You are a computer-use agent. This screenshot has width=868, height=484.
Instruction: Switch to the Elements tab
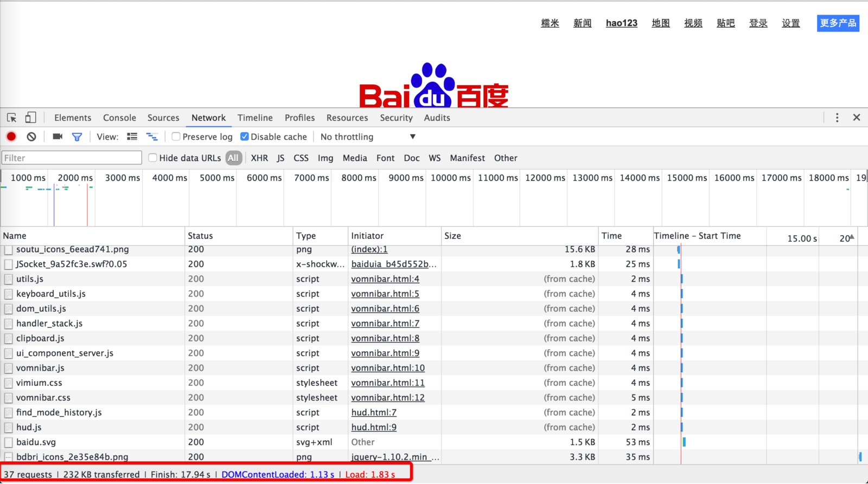pos(73,118)
